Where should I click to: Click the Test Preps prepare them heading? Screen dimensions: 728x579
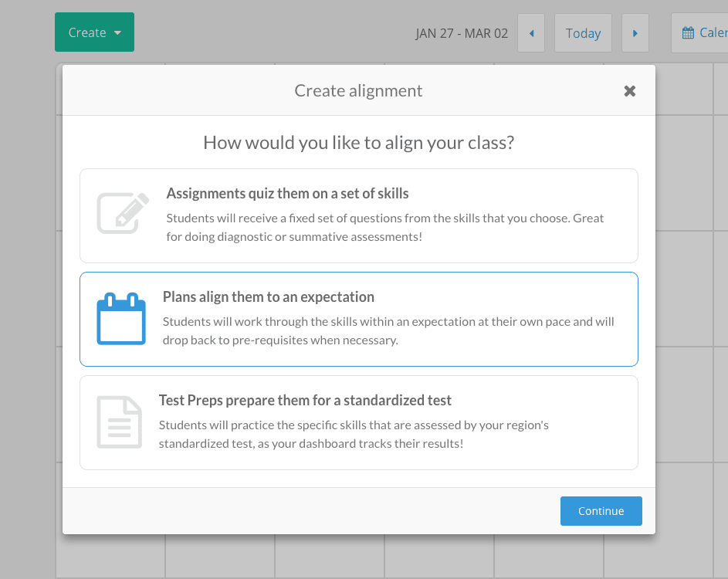coord(305,400)
